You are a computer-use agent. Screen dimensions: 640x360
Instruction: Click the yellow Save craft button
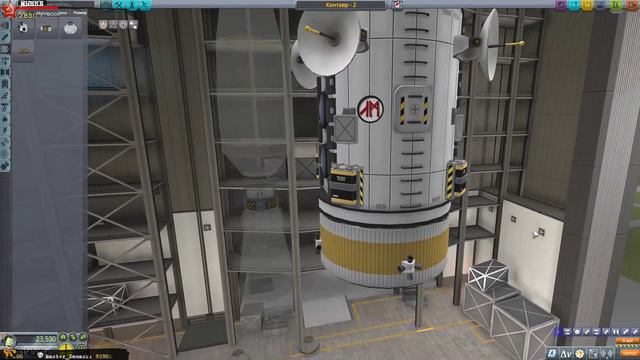(x=588, y=5)
